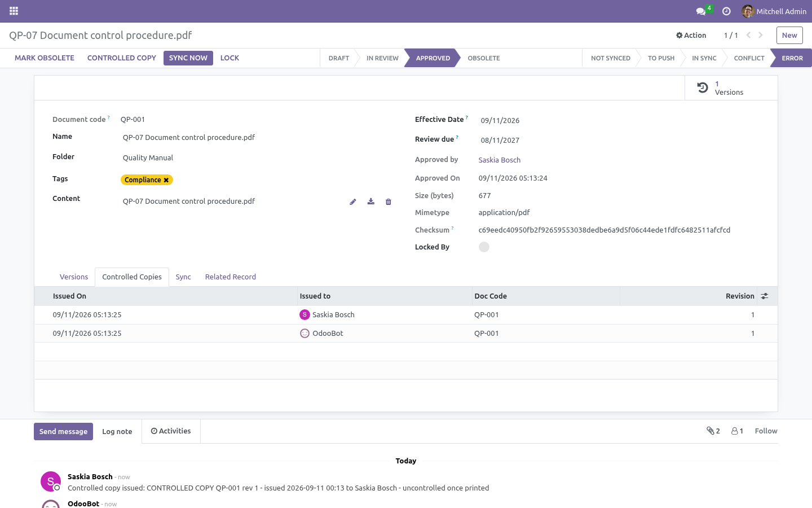Switch to the Controlled Copies tab
This screenshot has width=812, height=508.
[132, 277]
